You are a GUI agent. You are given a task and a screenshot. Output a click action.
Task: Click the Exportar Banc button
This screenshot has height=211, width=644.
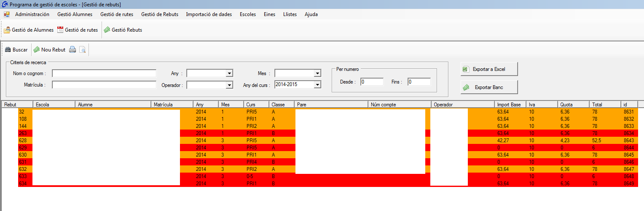[x=489, y=87]
